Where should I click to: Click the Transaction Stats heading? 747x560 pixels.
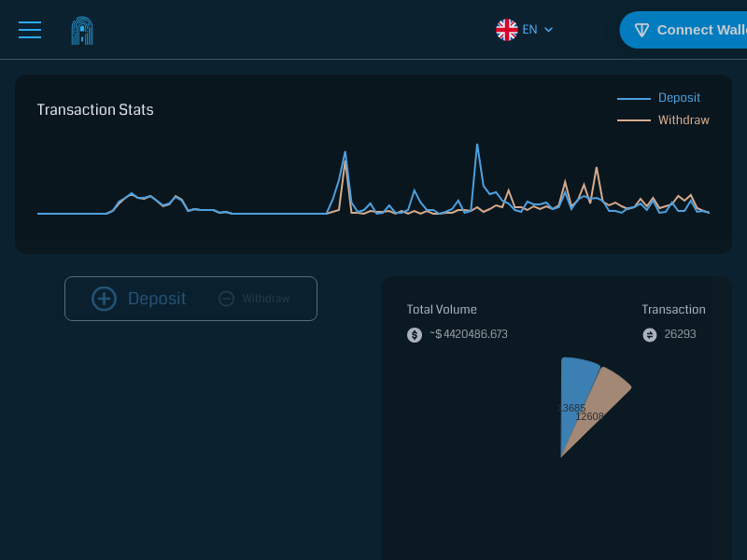point(95,110)
